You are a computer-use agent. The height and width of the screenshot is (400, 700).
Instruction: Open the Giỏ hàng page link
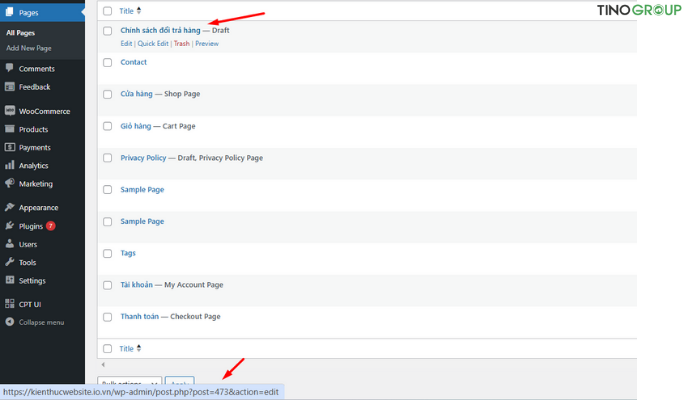[x=136, y=126]
